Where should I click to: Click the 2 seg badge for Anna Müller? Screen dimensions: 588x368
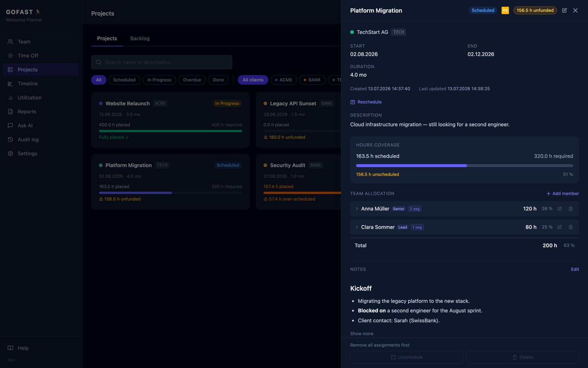click(x=415, y=209)
